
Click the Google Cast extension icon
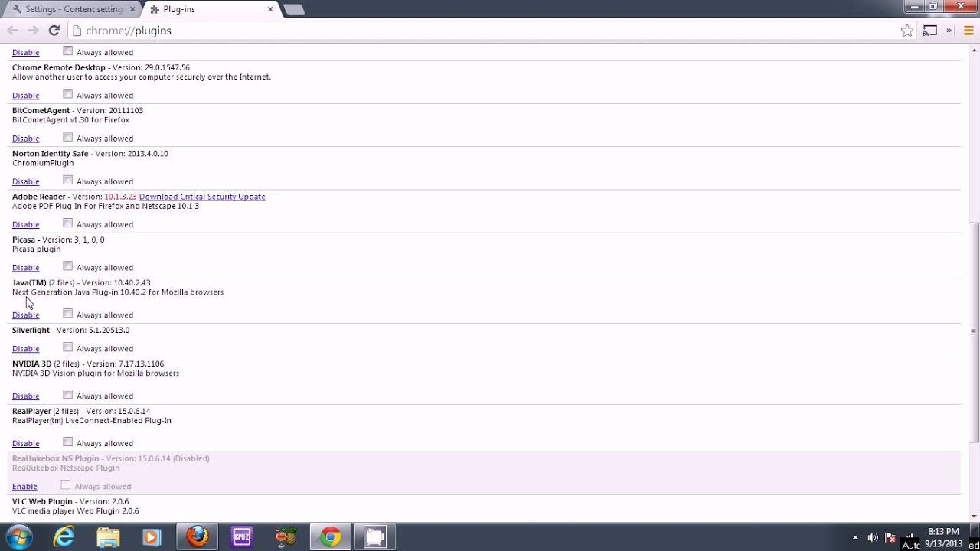(x=930, y=31)
